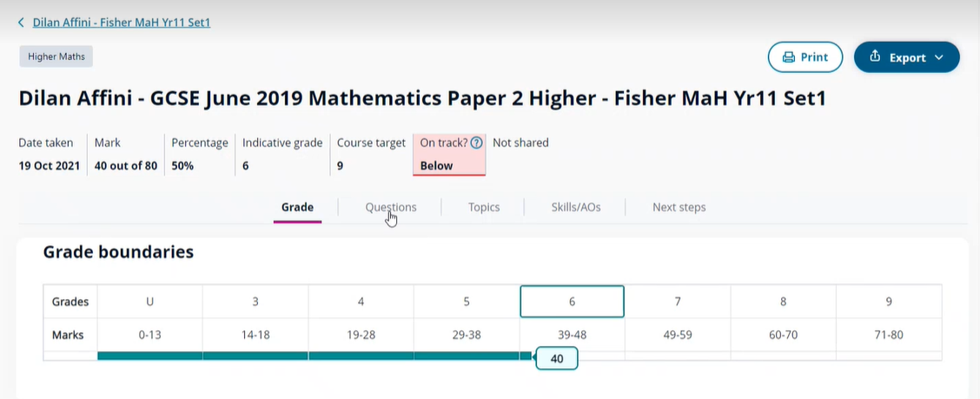Click the Below on-track status
This screenshot has height=399, width=980.
[436, 165]
